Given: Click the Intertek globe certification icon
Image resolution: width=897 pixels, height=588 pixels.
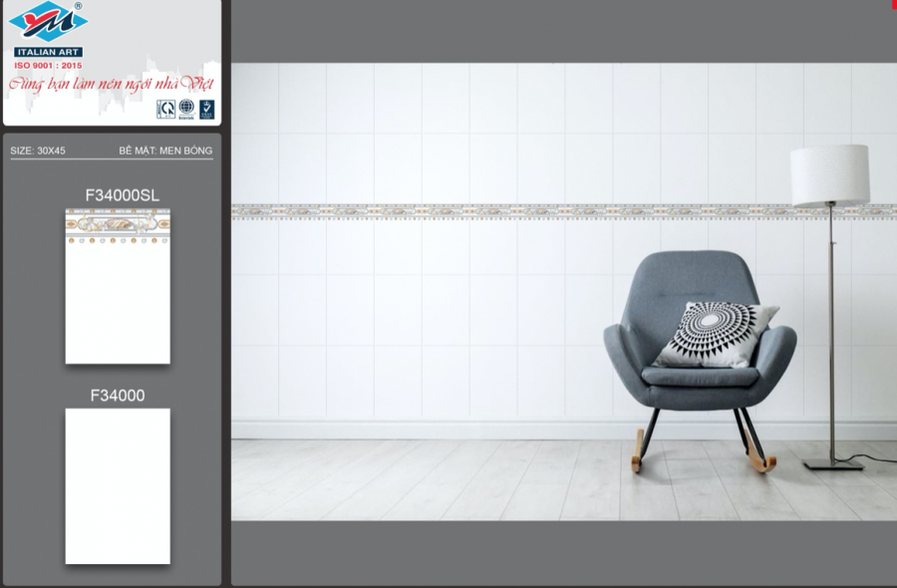Looking at the screenshot, I should [186, 109].
